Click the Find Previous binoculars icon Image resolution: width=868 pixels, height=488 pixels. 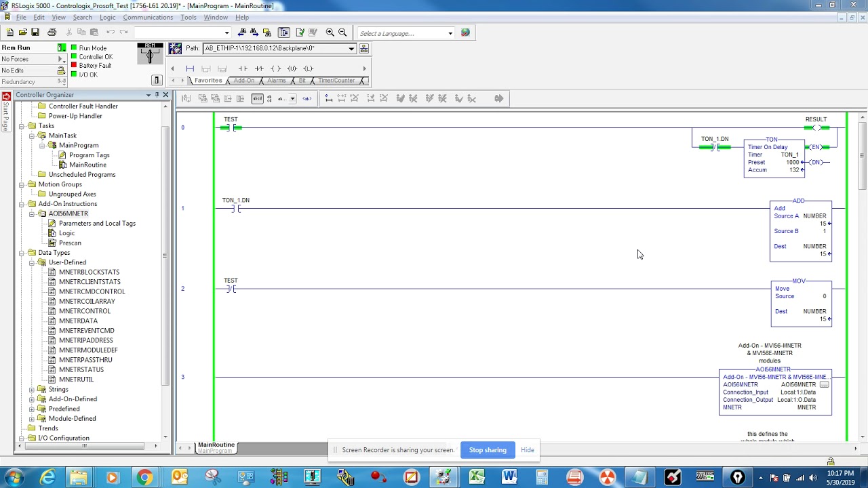click(x=242, y=33)
